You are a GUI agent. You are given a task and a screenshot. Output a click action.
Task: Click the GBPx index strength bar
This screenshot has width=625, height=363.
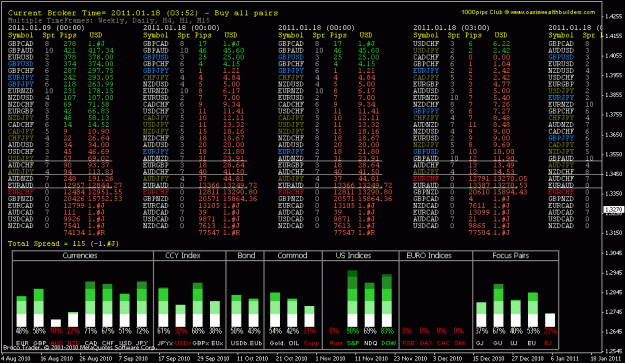pyautogui.click(x=198, y=305)
